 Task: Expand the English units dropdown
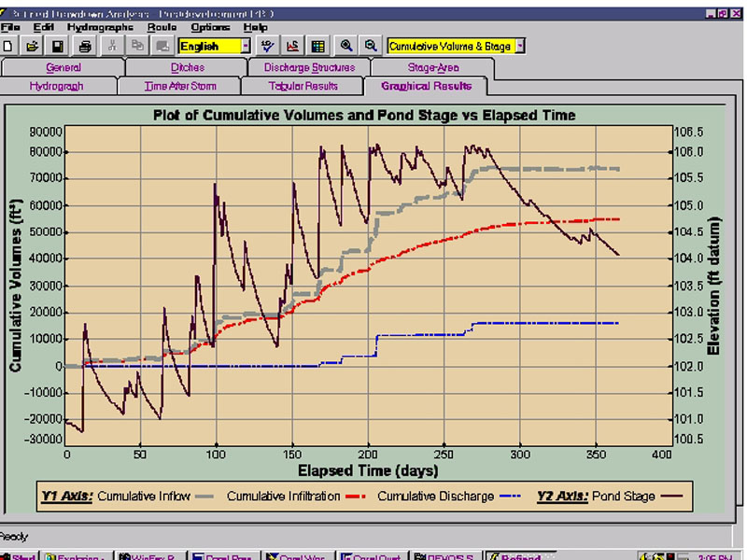(x=247, y=46)
